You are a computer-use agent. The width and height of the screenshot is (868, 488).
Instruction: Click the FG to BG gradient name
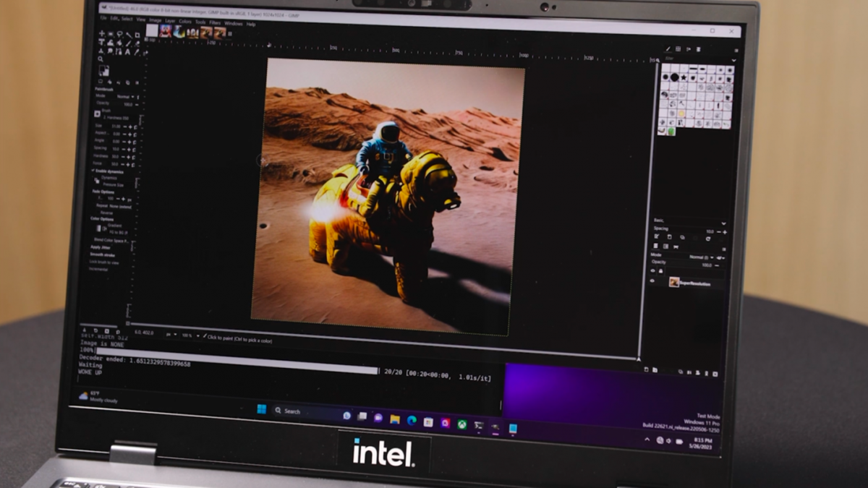pos(118,232)
